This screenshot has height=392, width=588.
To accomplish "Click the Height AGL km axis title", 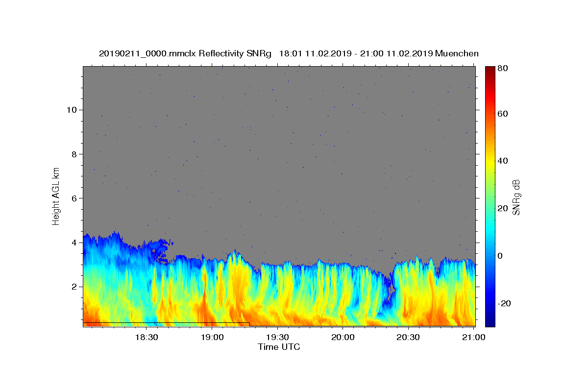I will (x=56, y=196).
